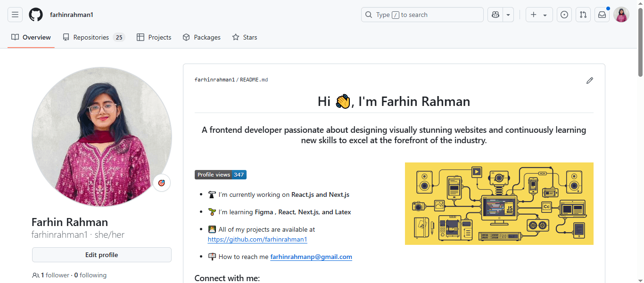Expand the create new dropdown caret

tap(544, 15)
